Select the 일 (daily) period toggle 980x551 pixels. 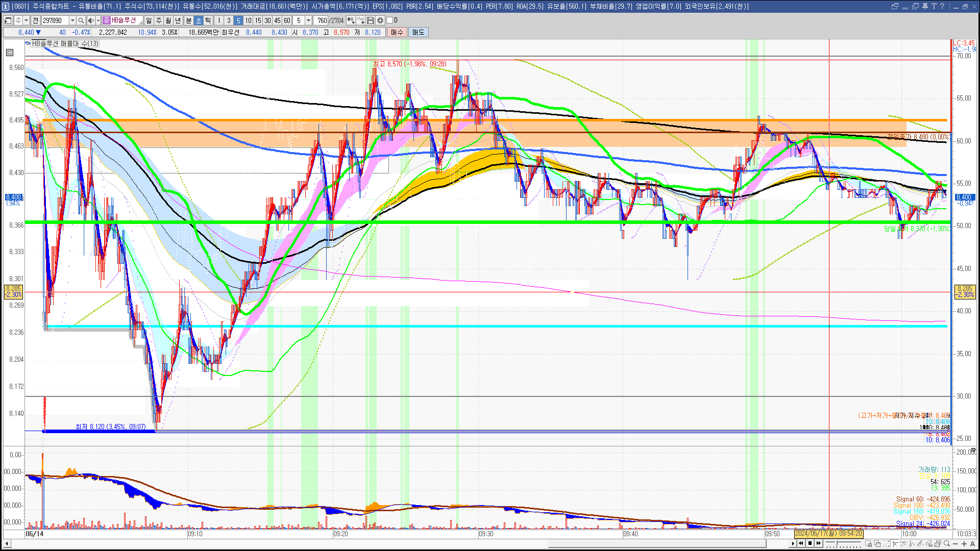tap(149, 20)
